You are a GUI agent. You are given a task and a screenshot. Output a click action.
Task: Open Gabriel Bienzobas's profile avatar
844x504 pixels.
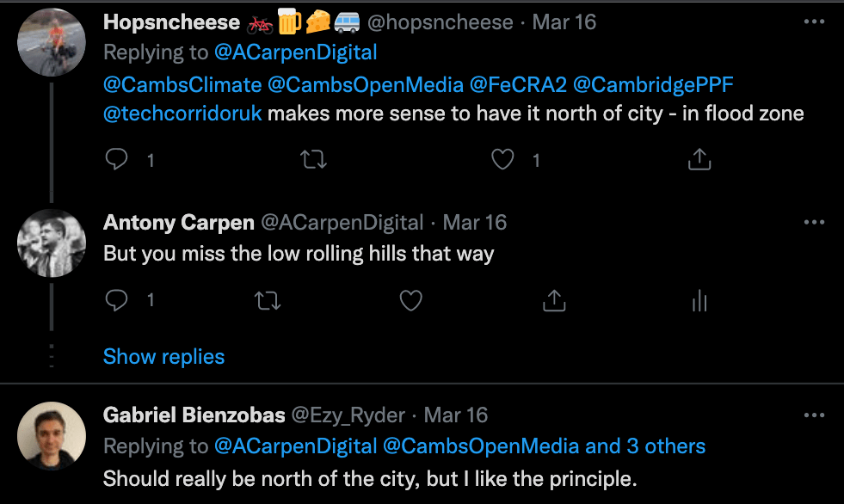(52, 436)
